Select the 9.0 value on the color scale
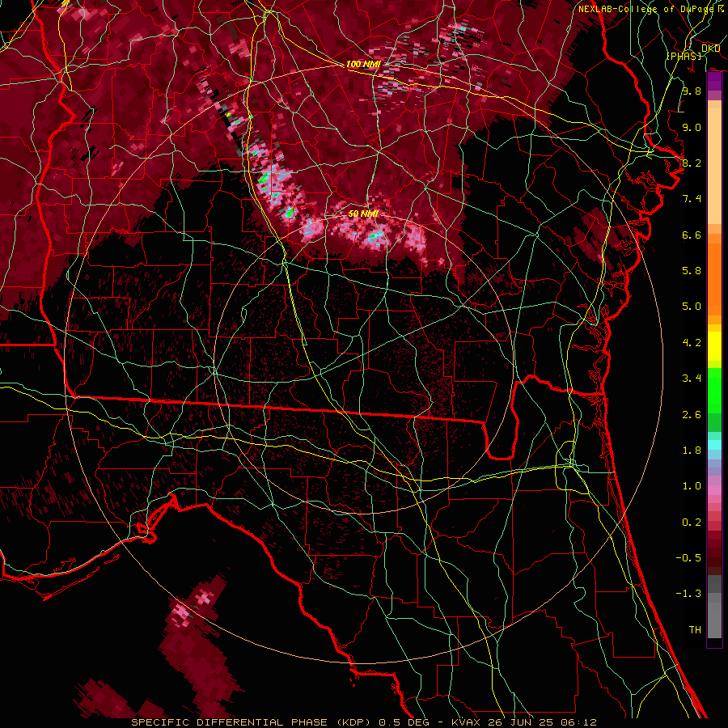The image size is (728, 728). tap(692, 127)
